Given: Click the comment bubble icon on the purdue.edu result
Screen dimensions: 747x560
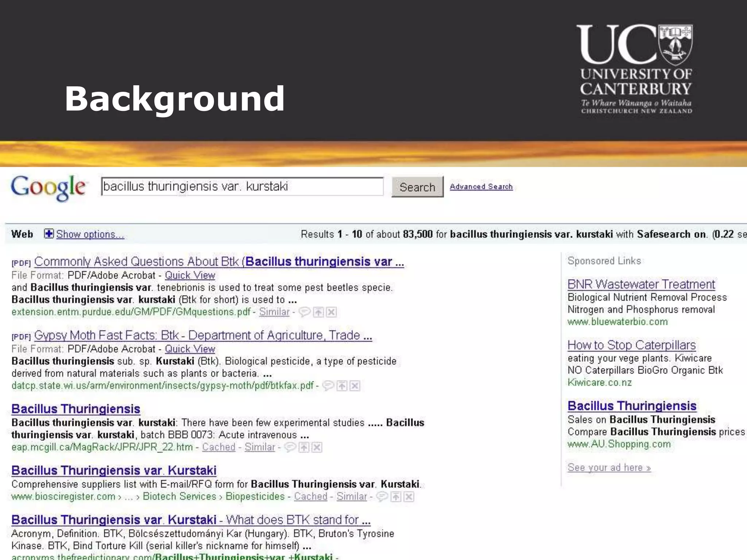Looking at the screenshot, I should point(305,312).
